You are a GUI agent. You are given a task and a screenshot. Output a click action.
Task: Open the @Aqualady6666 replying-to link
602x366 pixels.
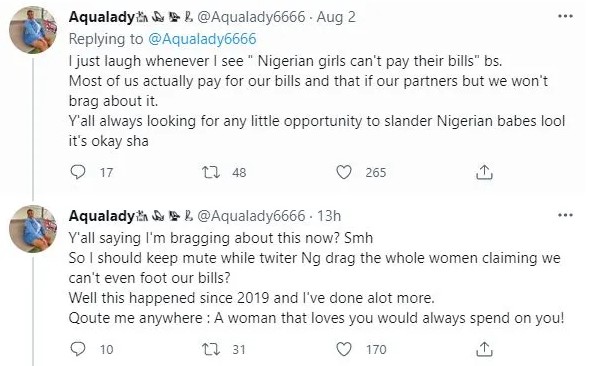202,39
